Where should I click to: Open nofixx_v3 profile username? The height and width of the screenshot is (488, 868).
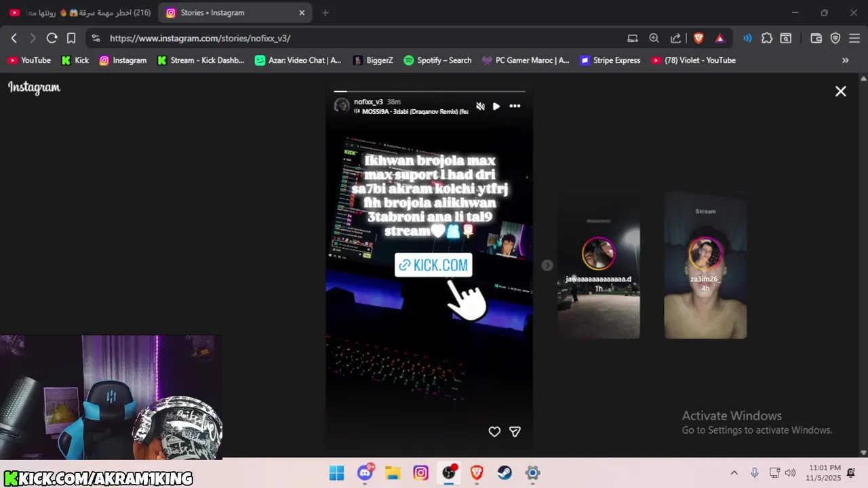(x=368, y=102)
